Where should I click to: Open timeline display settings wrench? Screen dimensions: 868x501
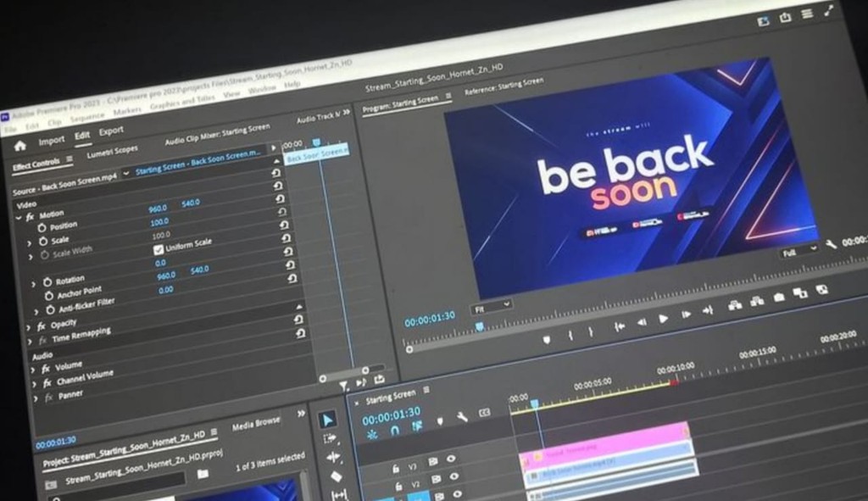[462, 417]
